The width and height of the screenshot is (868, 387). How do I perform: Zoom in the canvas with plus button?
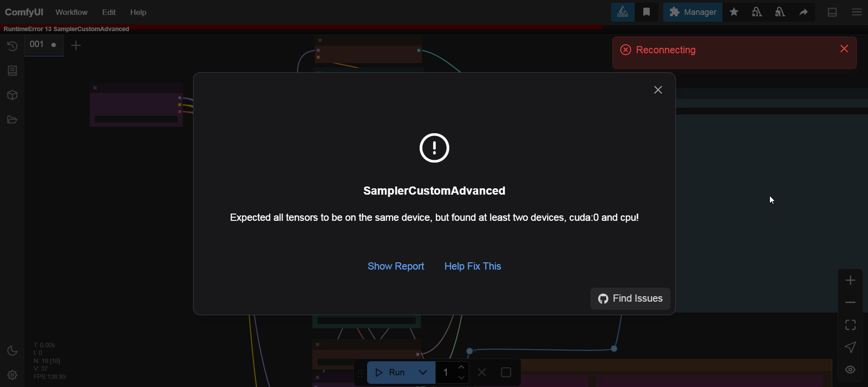click(x=850, y=280)
